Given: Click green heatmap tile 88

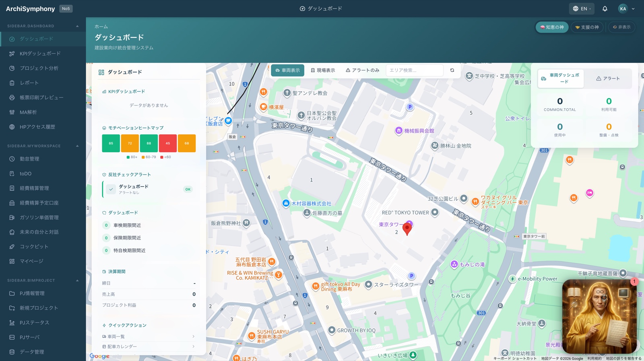Looking at the screenshot, I should pos(149,143).
